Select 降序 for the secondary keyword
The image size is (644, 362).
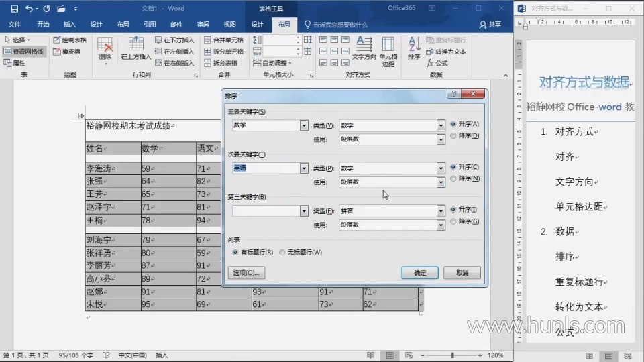(x=454, y=179)
